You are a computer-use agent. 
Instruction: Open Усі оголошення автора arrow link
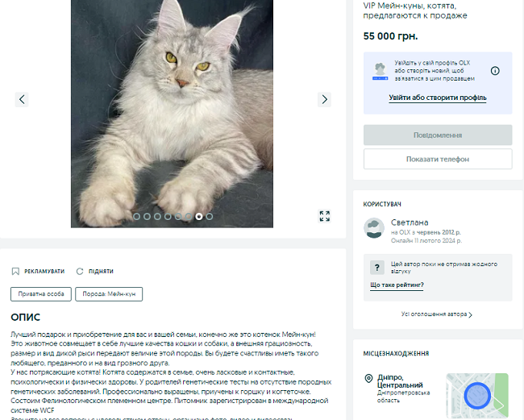pos(437,314)
